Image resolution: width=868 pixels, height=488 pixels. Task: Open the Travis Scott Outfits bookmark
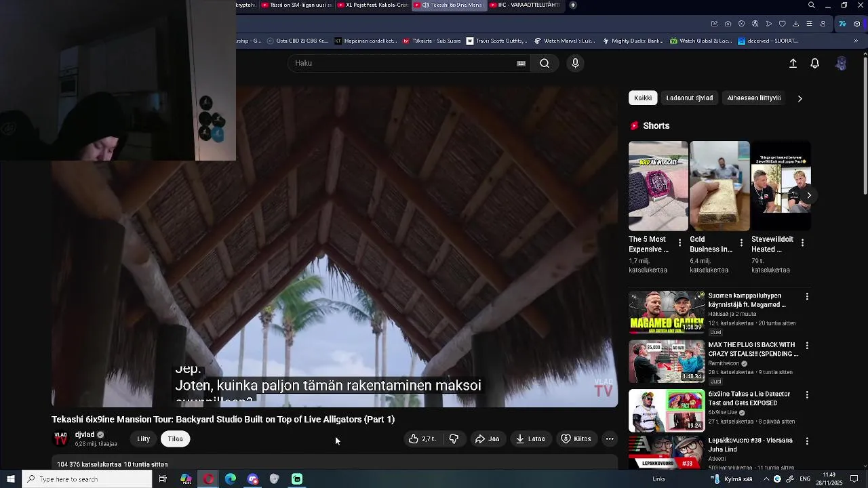496,41
